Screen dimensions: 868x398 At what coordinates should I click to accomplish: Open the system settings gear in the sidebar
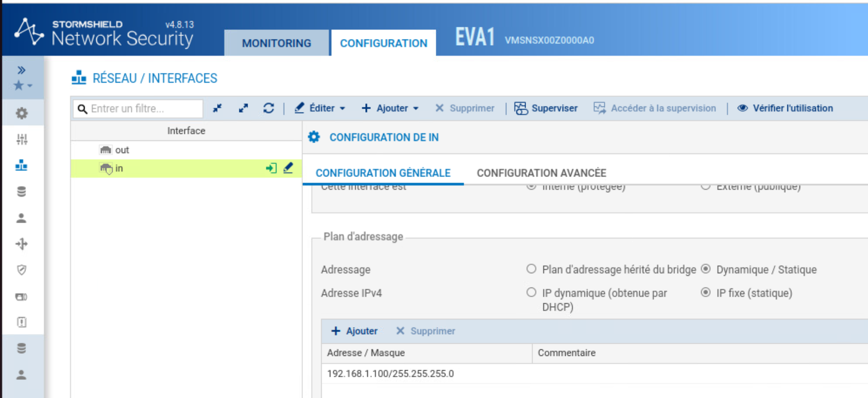tap(21, 113)
